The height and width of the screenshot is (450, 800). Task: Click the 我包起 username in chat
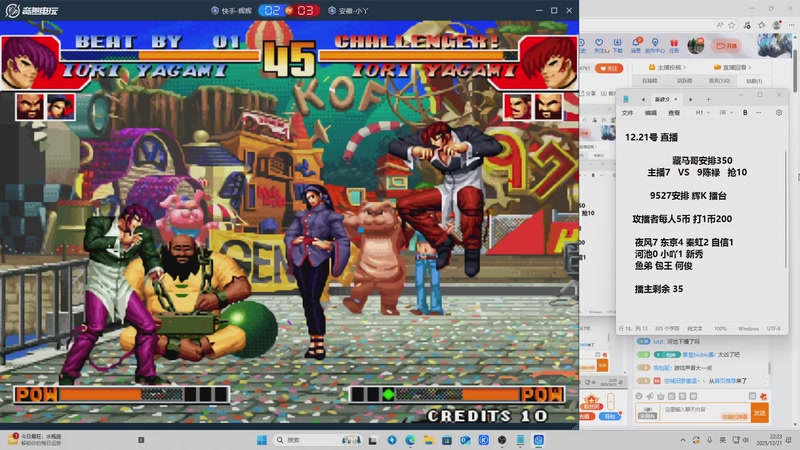pyautogui.click(x=662, y=368)
